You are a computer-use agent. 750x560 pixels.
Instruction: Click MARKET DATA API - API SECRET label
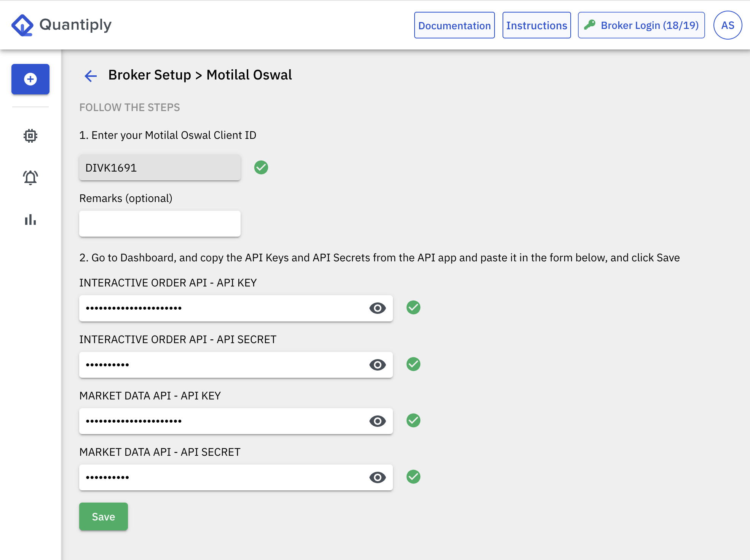click(x=160, y=452)
